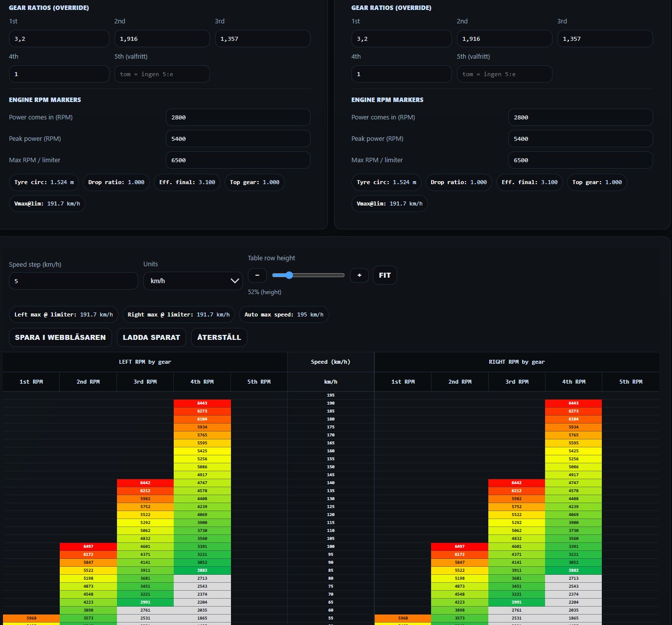Edit left Power comes in RPM field
The image size is (672, 625).
point(237,117)
